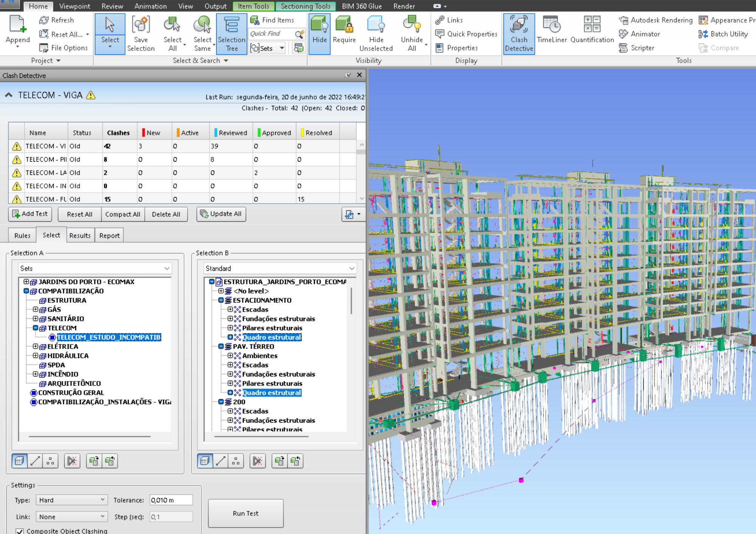
Task: Open the clash Type dropdown
Action: pyautogui.click(x=72, y=500)
